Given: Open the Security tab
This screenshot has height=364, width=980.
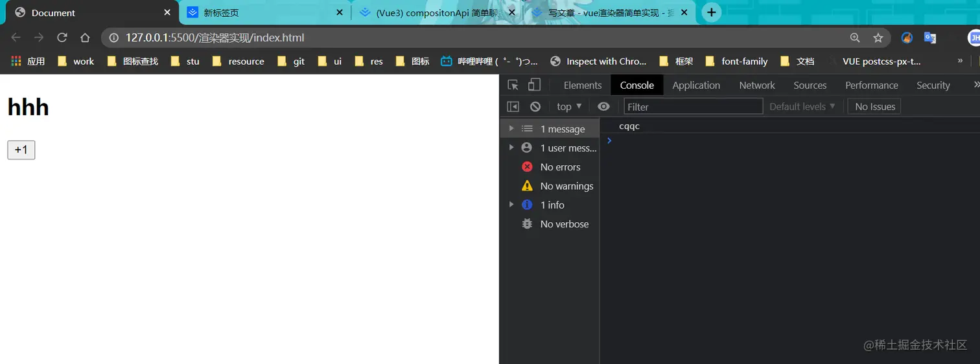Looking at the screenshot, I should 933,85.
